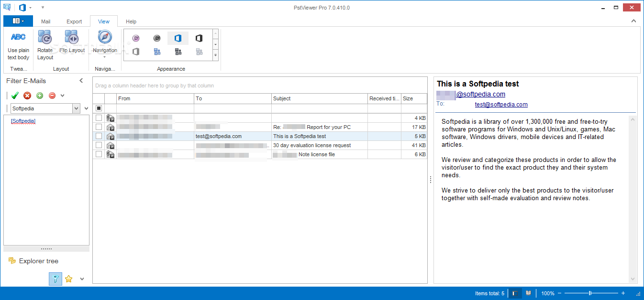Image resolution: width=644 pixels, height=300 pixels.
Task: Click the zoom in plus button
Action: pyautogui.click(x=623, y=293)
